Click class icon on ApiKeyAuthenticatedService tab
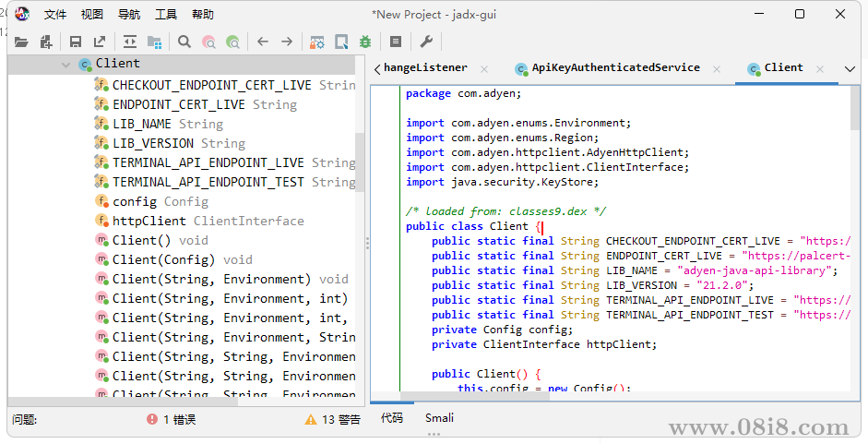 521,68
